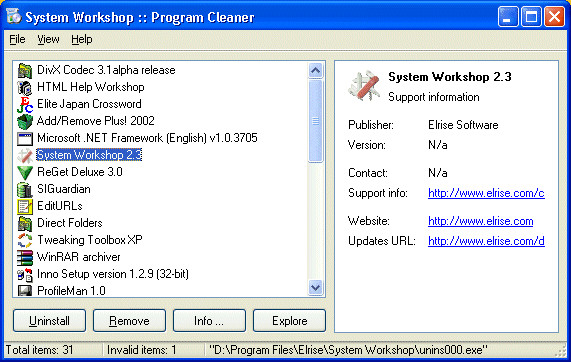Click the Elite Japan Crossword icon
Image resolution: width=571 pixels, height=362 pixels.
(25, 105)
